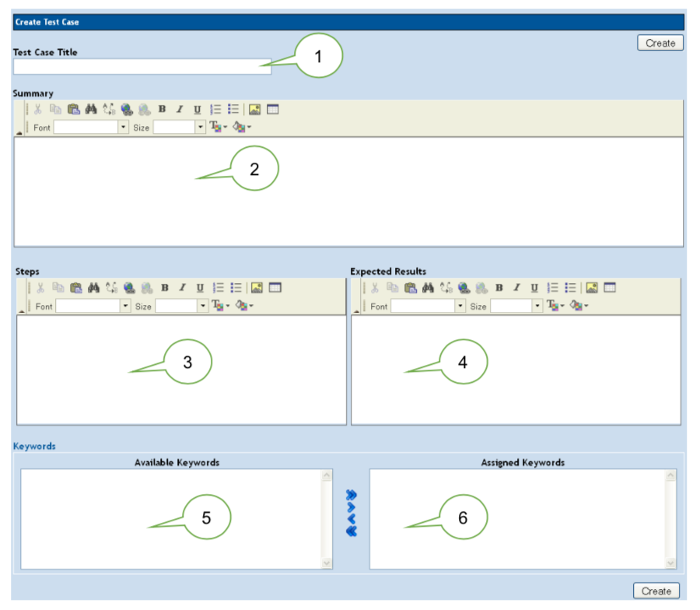Viewport: 700px width, 610px height.
Task: Move all keywords to Assigned with double-right arrow
Action: 351,494
